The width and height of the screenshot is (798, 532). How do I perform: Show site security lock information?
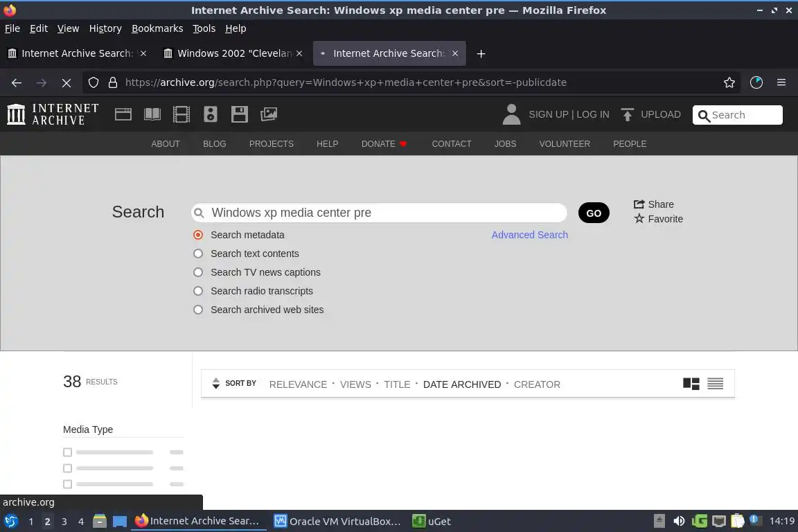click(x=113, y=82)
